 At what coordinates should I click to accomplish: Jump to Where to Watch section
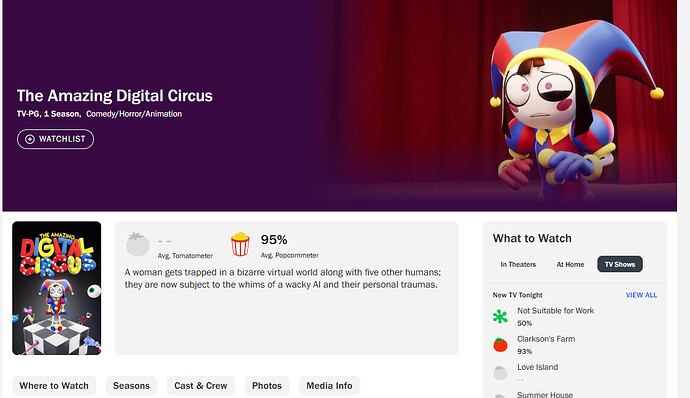pos(54,386)
